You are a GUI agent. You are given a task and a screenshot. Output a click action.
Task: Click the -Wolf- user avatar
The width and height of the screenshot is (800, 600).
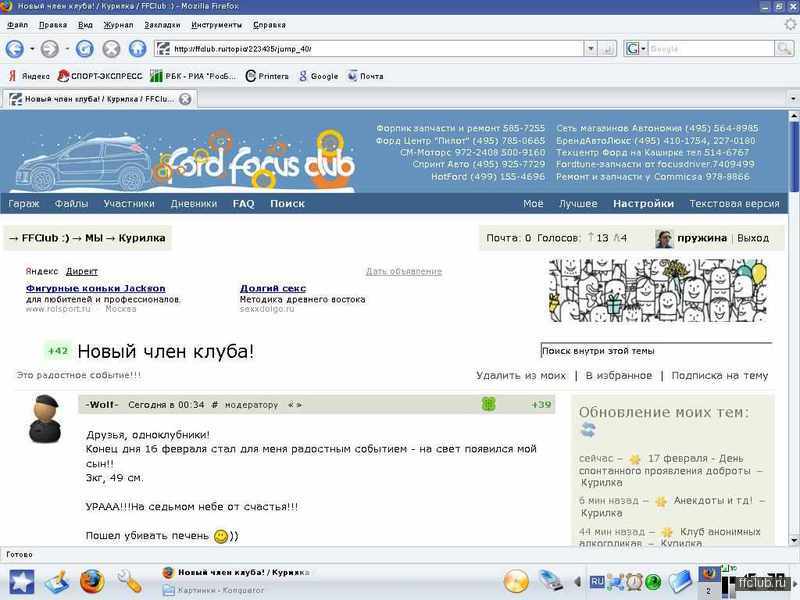(44, 419)
